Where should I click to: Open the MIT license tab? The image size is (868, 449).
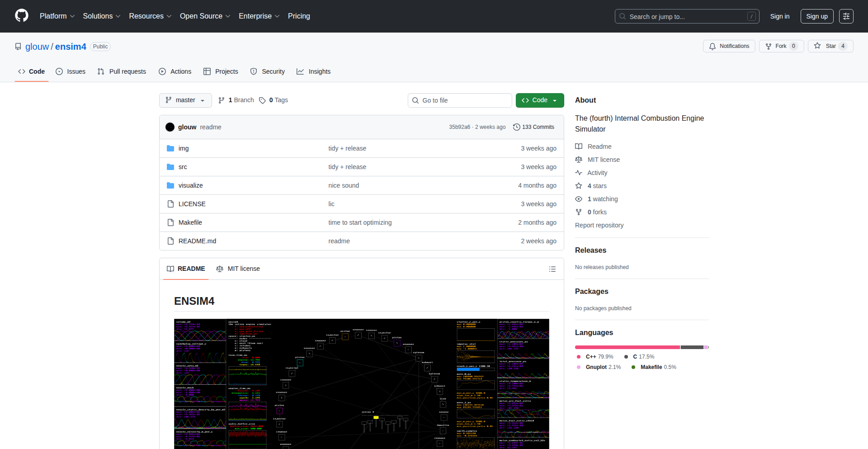(x=238, y=269)
